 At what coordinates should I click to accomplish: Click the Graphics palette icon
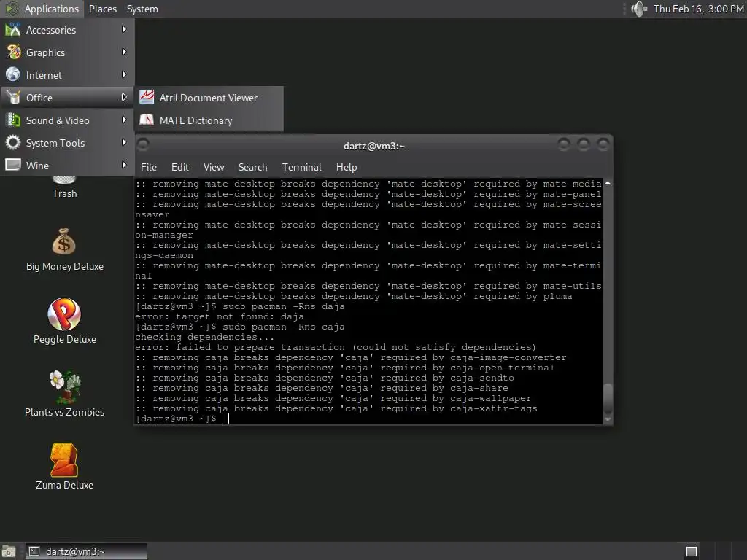pos(13,52)
